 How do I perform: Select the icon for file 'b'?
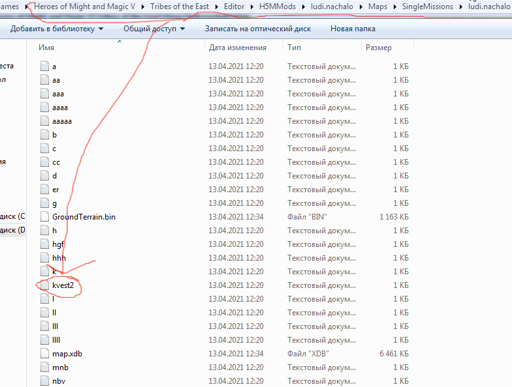(x=44, y=134)
